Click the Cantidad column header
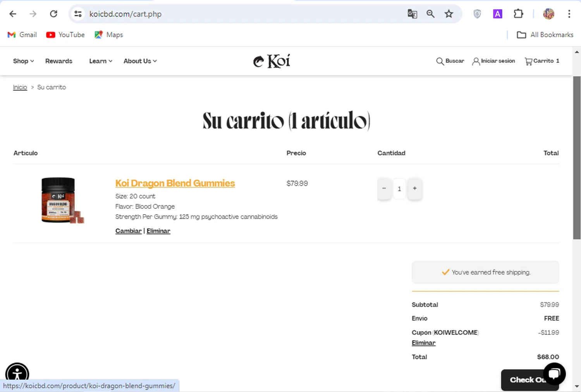The height and width of the screenshot is (392, 581). click(x=391, y=153)
